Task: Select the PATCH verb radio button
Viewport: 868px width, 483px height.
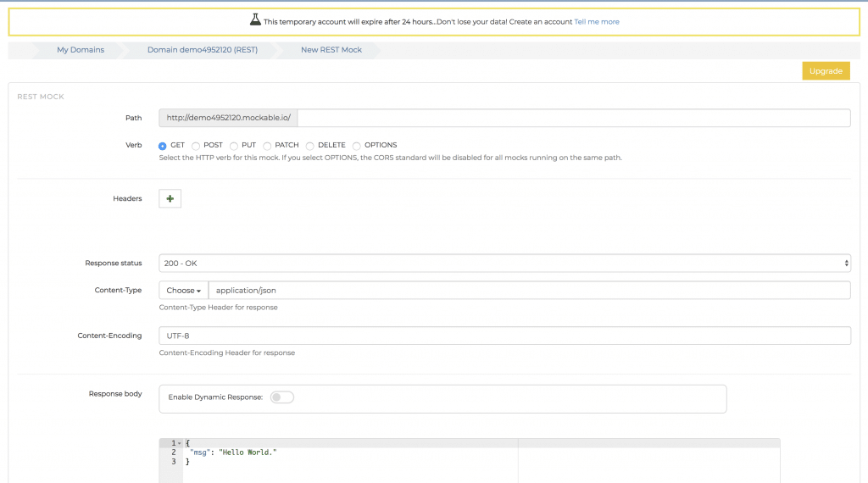Action: pyautogui.click(x=267, y=146)
